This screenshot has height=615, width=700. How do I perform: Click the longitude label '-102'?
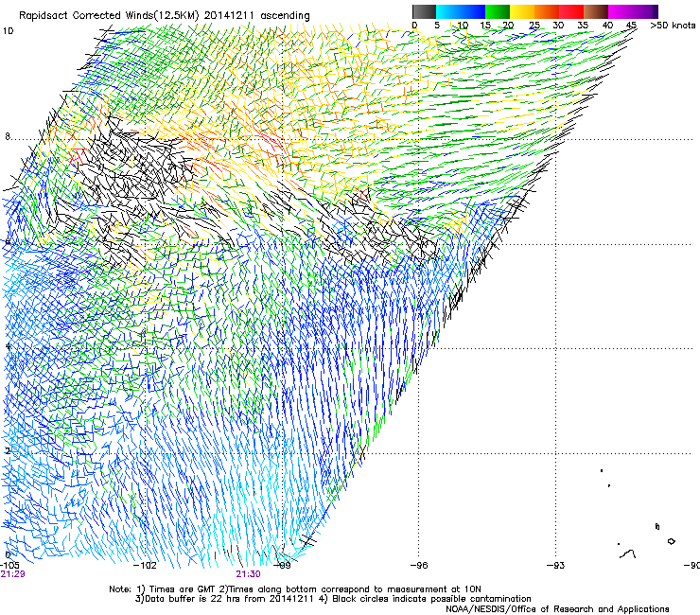146,565
